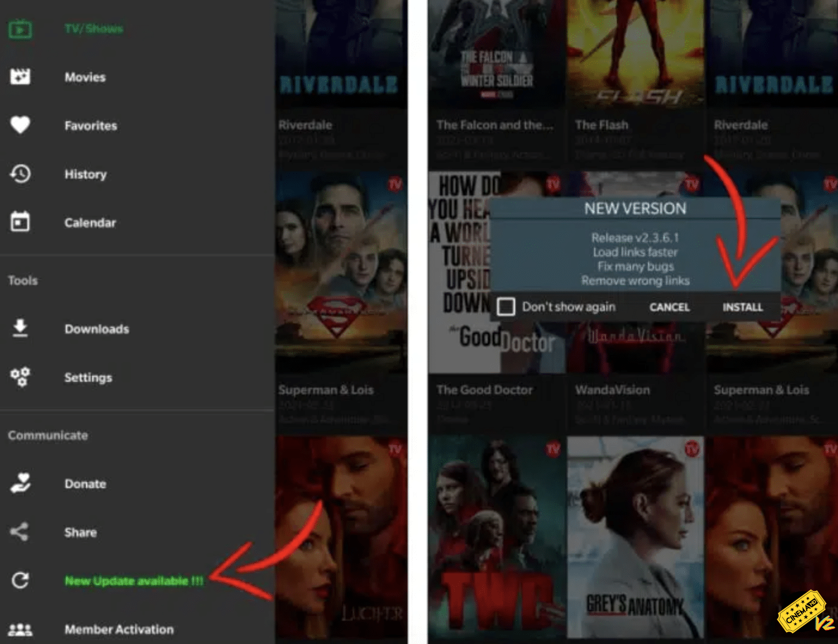The width and height of the screenshot is (838, 644).
Task: Click CANCEL in New Version dialog
Action: (669, 307)
